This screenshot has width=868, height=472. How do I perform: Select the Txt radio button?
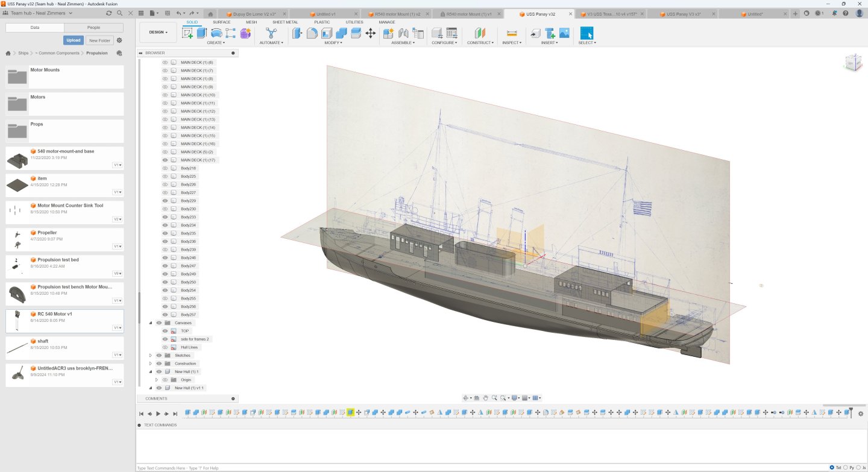832,467
